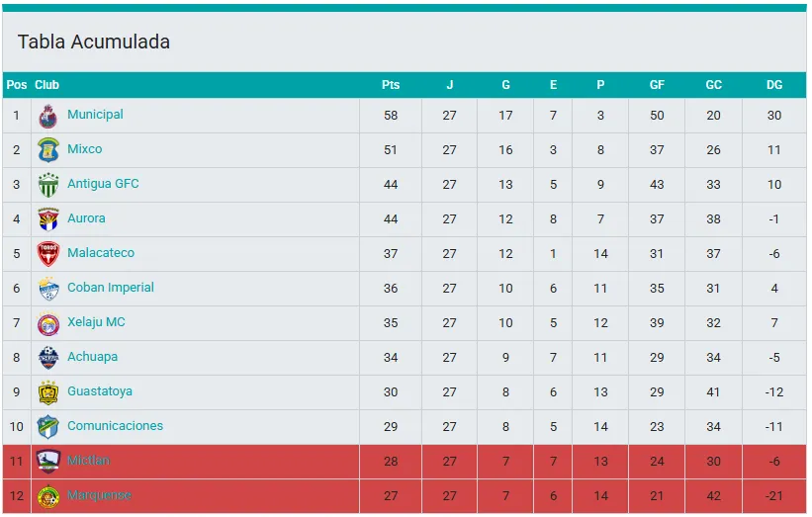812x517 pixels.
Task: Click the Comunicaciones team badge
Action: [48, 427]
